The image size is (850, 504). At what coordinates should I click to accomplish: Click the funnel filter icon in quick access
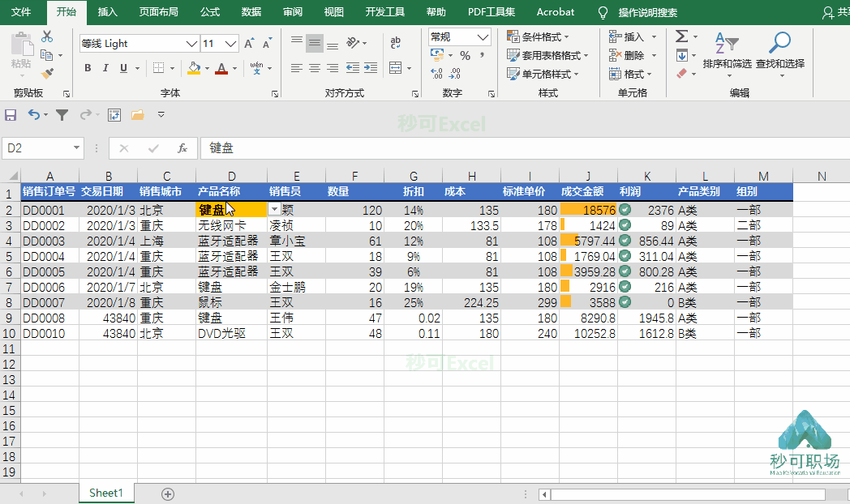[62, 115]
